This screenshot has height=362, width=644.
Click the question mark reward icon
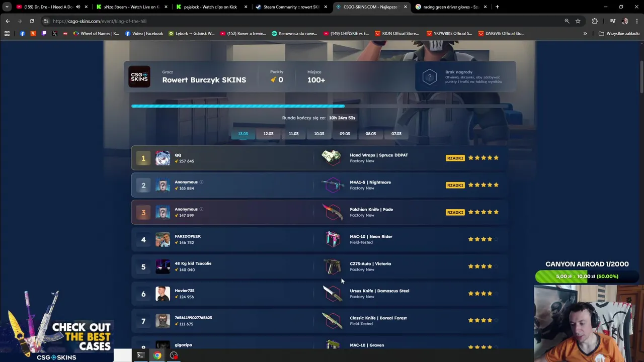click(430, 77)
